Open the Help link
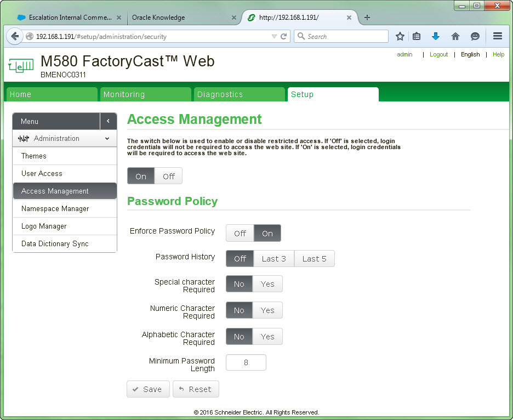Screen dimensions: 513x420 498,54
